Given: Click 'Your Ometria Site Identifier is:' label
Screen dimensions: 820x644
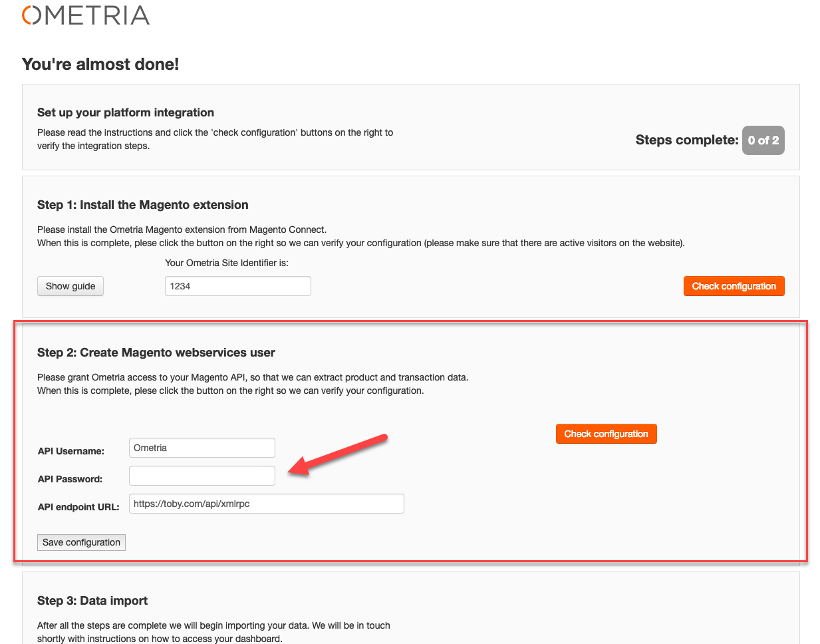Looking at the screenshot, I should (227, 263).
